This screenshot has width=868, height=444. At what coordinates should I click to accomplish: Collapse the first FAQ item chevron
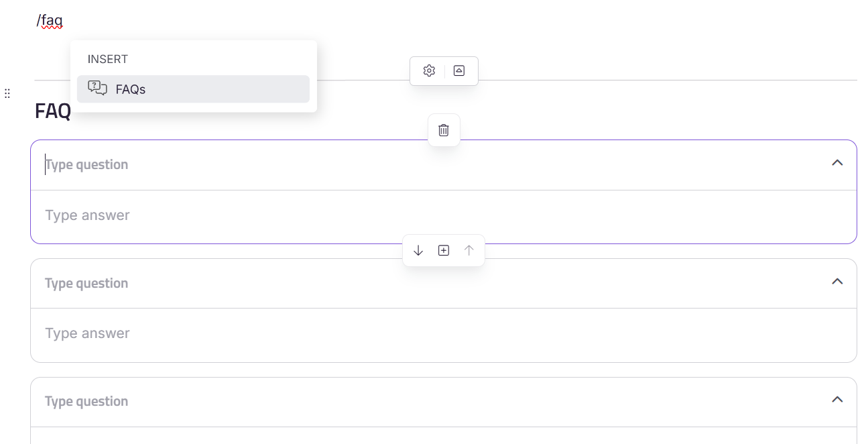pyautogui.click(x=837, y=163)
